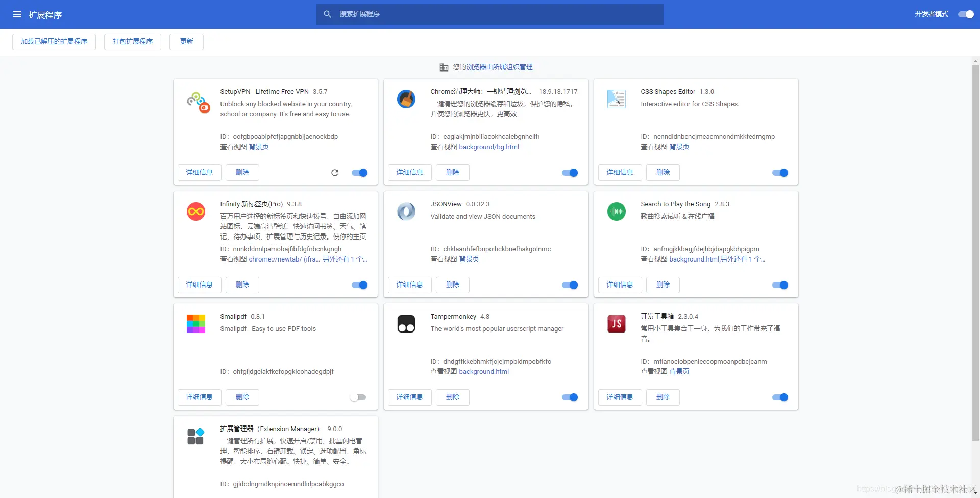The image size is (980, 498).
Task: Open 开发工具箱 背景页 link
Action: coord(679,372)
